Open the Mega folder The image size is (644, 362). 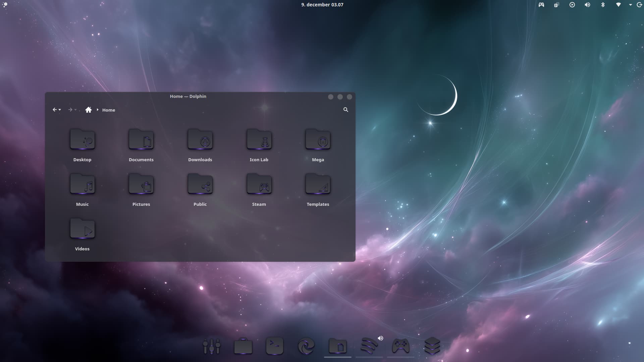point(318,140)
